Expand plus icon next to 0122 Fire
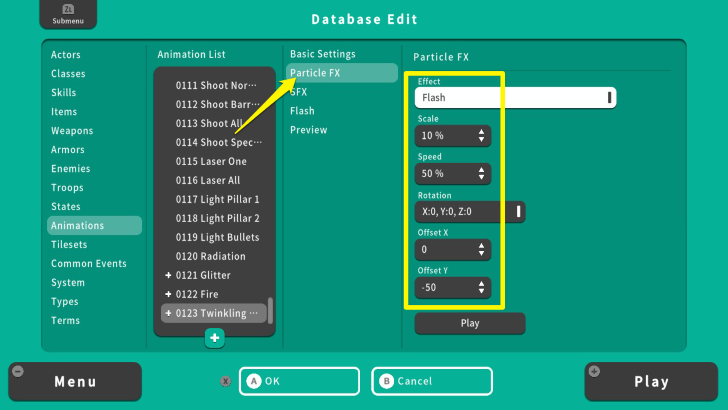 click(168, 294)
